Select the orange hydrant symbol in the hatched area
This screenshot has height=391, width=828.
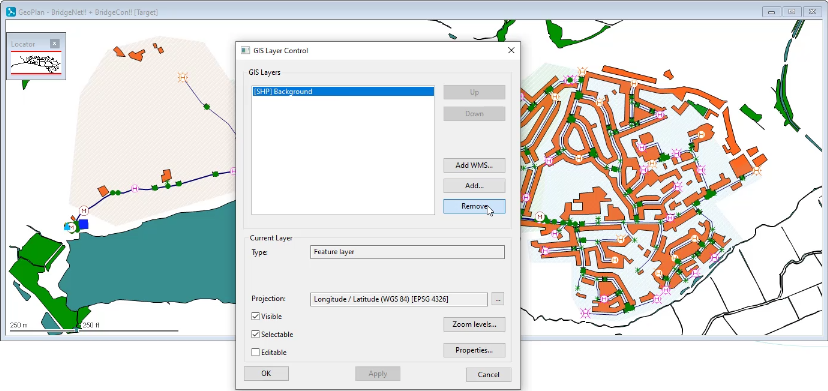[x=183, y=78]
